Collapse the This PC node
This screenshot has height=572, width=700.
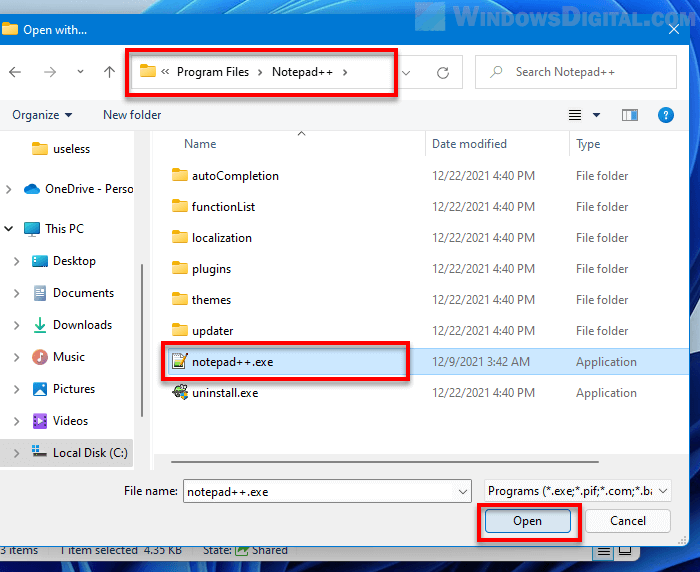point(8,229)
